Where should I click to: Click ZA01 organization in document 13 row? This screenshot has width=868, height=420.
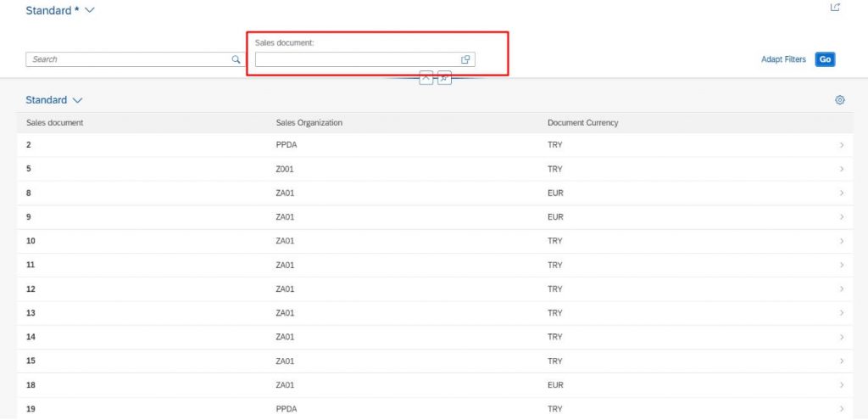[285, 313]
